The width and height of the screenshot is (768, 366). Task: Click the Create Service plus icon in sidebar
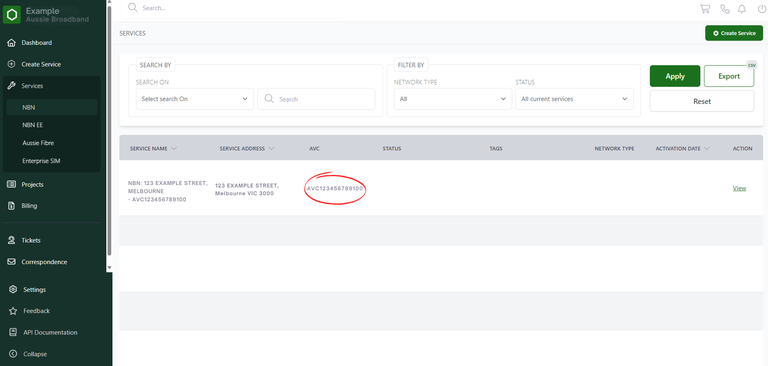coord(12,64)
